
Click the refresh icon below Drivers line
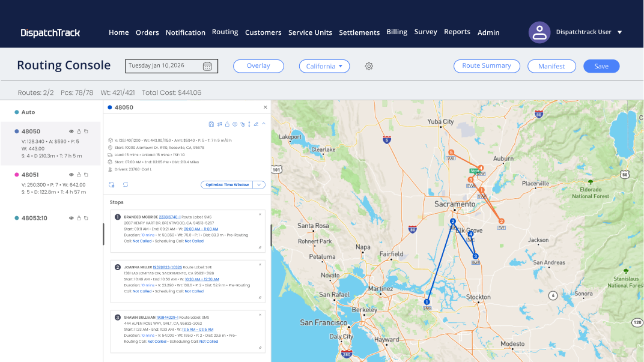click(x=112, y=185)
